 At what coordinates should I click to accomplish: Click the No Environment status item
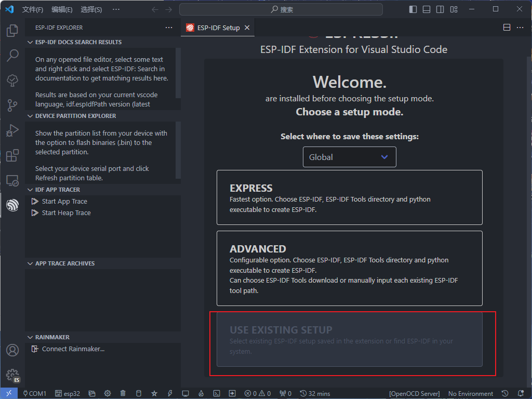pos(470,394)
